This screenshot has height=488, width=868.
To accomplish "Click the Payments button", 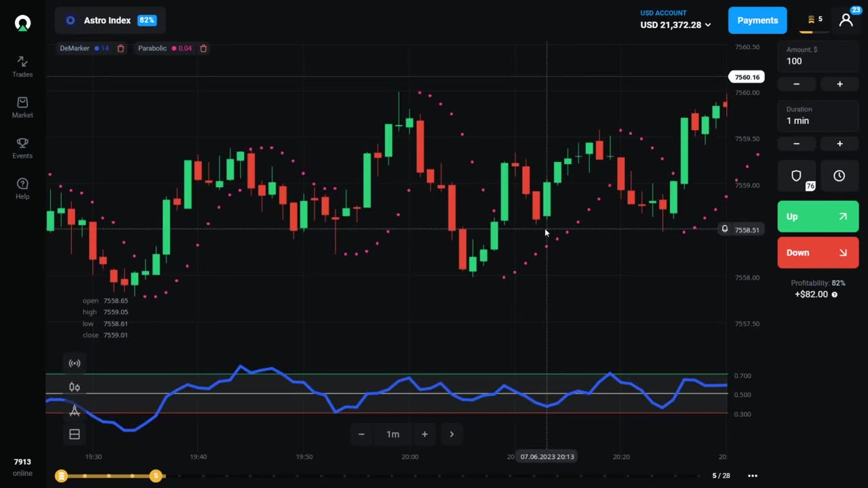I will (757, 20).
